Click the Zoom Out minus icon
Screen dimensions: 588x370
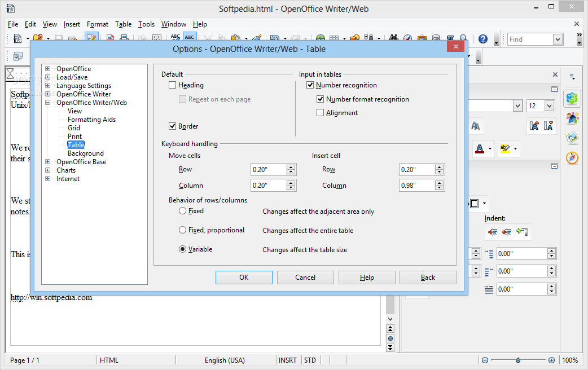[485, 360]
